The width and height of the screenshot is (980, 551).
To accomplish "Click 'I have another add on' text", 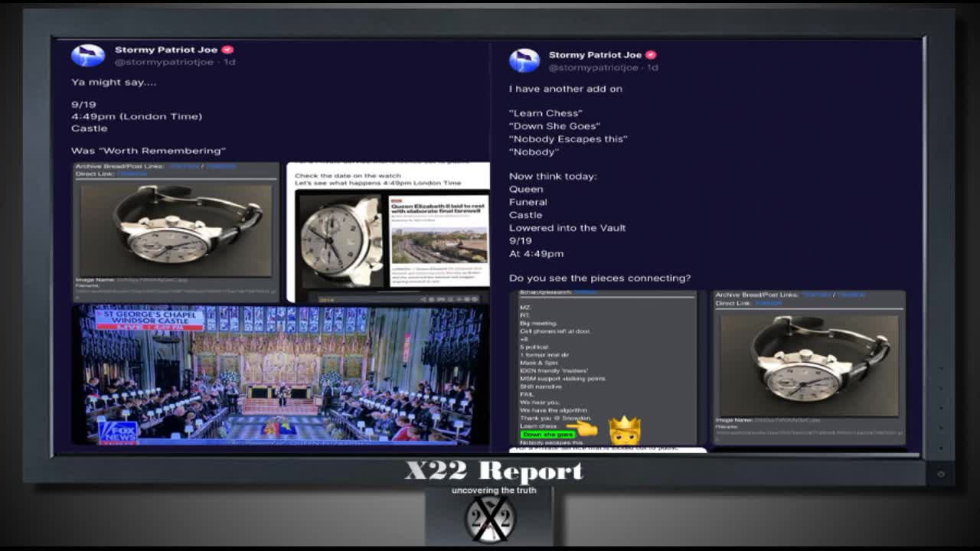I will click(566, 89).
